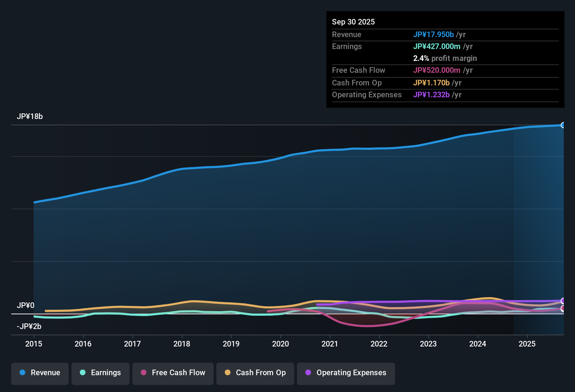
Task: Select the Revenue endpoint marker on the chart
Action: click(x=563, y=125)
